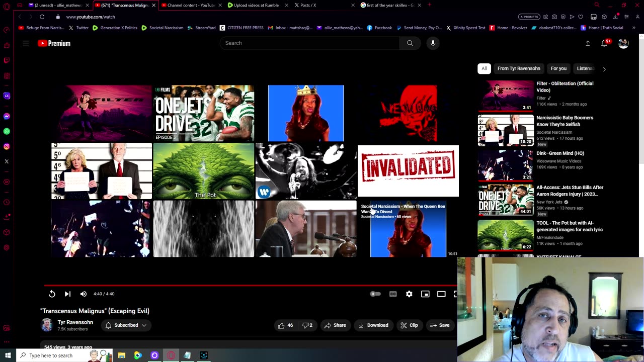Click the INVALIDATED suggested video thumbnail

[408, 171]
